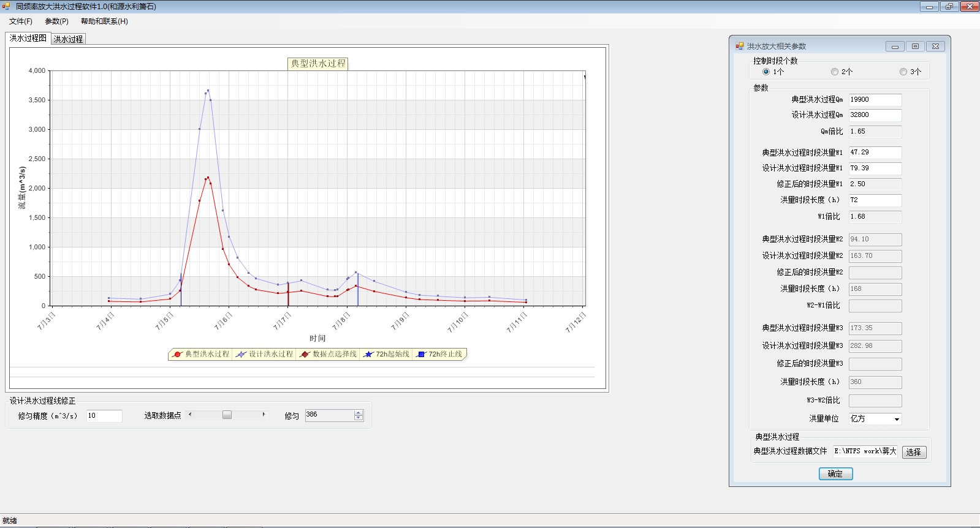Image resolution: width=980 pixels, height=528 pixels.
Task: Click the red data point selection line on chart
Action: (x=288, y=294)
